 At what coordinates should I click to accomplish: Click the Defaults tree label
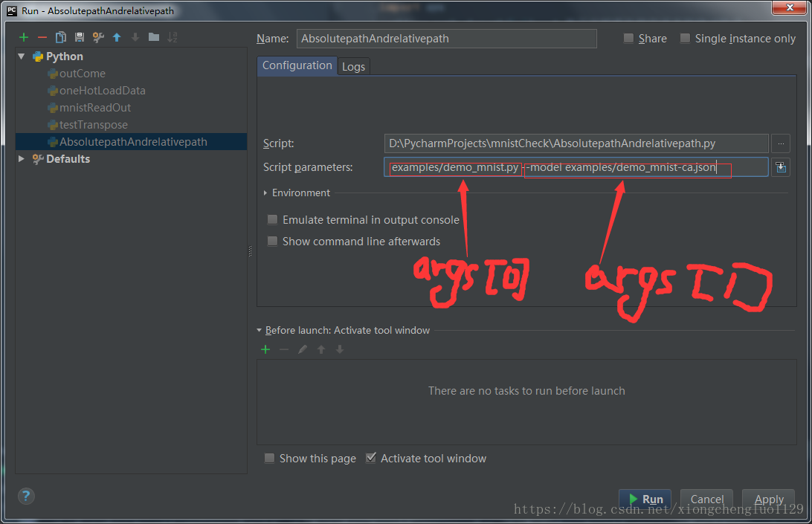[x=68, y=159]
